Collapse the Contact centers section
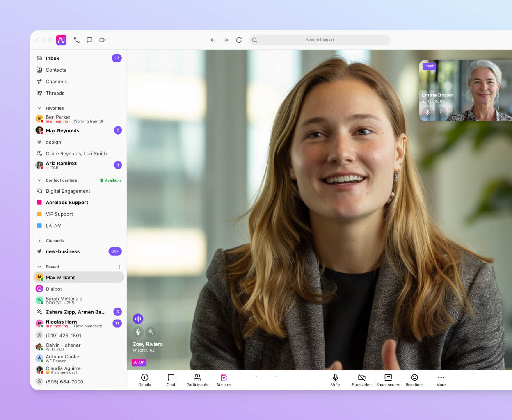 pos(39,180)
